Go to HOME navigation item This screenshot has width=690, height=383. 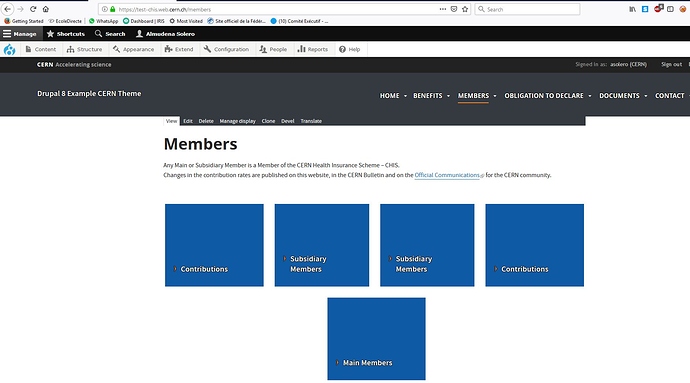point(389,96)
